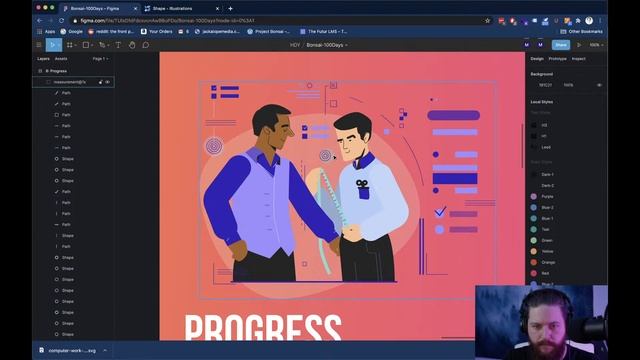640x360 pixels.
Task: Click the browser back arrow
Action: coord(40,20)
